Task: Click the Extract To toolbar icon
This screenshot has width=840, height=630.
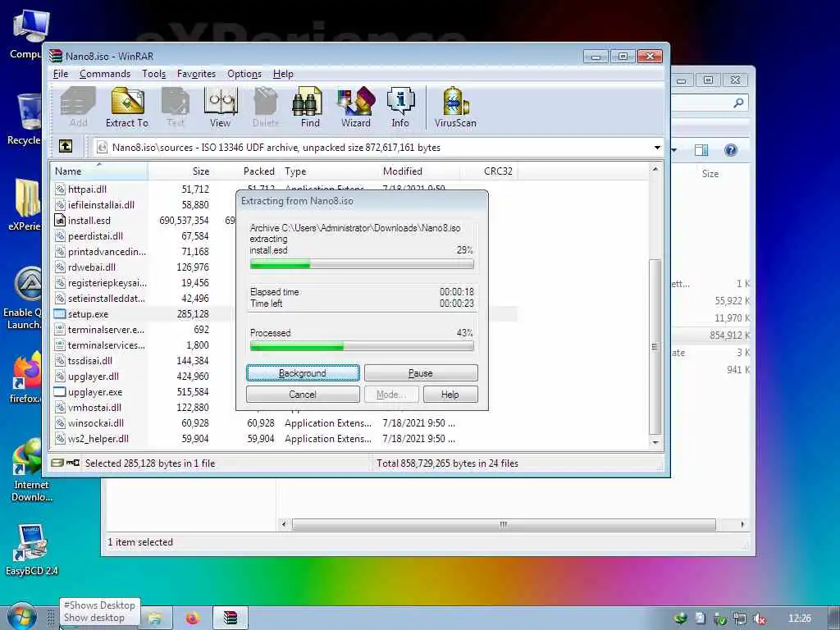Action: tap(127, 107)
